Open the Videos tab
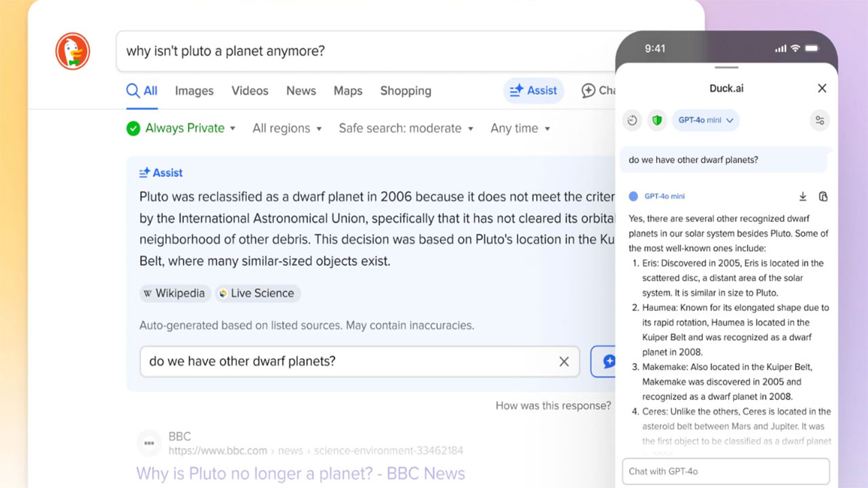Viewport: 868px width, 488px height. (250, 91)
